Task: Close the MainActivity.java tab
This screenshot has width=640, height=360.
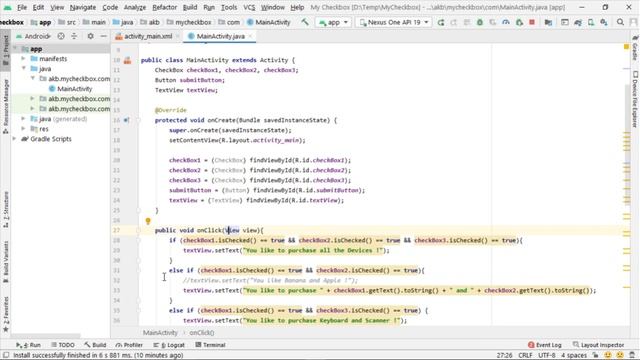Action: (250, 36)
